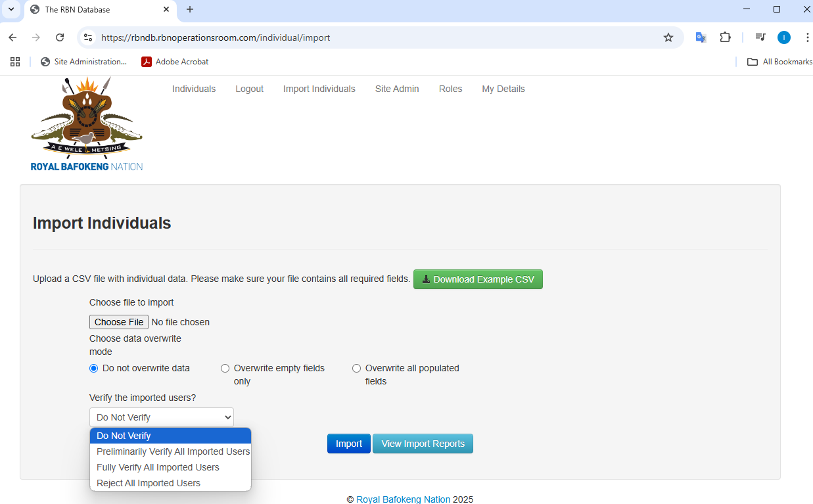Pick Reject All Imported Users from the list

[149, 483]
